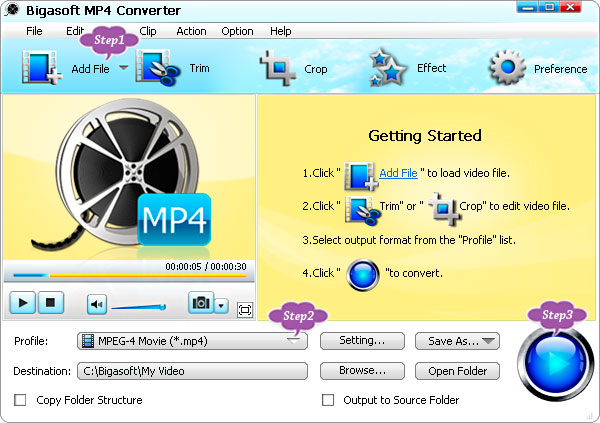Click the Crop label in toolbar
Image resolution: width=600 pixels, height=423 pixels.
click(x=316, y=69)
